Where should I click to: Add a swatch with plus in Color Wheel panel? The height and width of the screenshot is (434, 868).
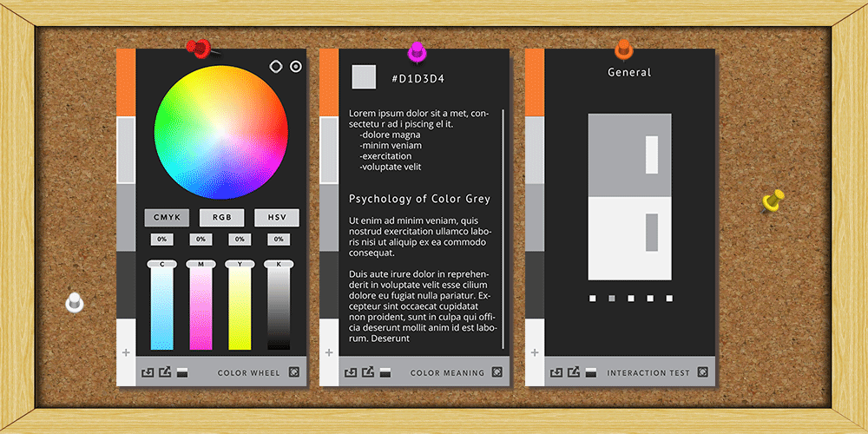126,352
